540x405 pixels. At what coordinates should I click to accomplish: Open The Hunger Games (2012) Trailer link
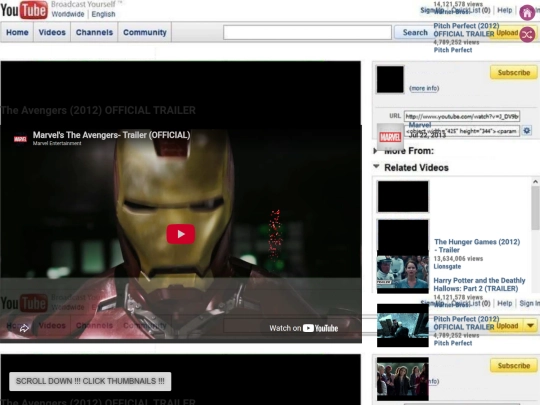click(477, 246)
